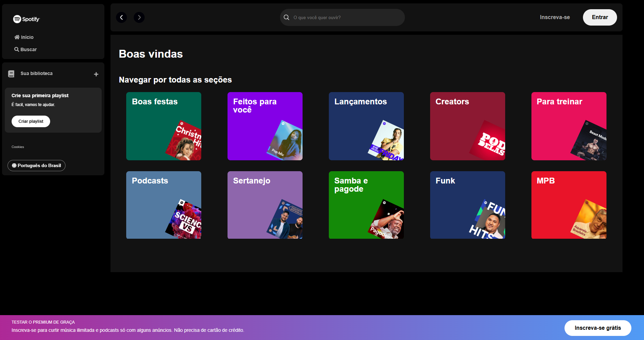Click 'Navegar por todas as seções' heading
644x340 pixels.
point(175,80)
